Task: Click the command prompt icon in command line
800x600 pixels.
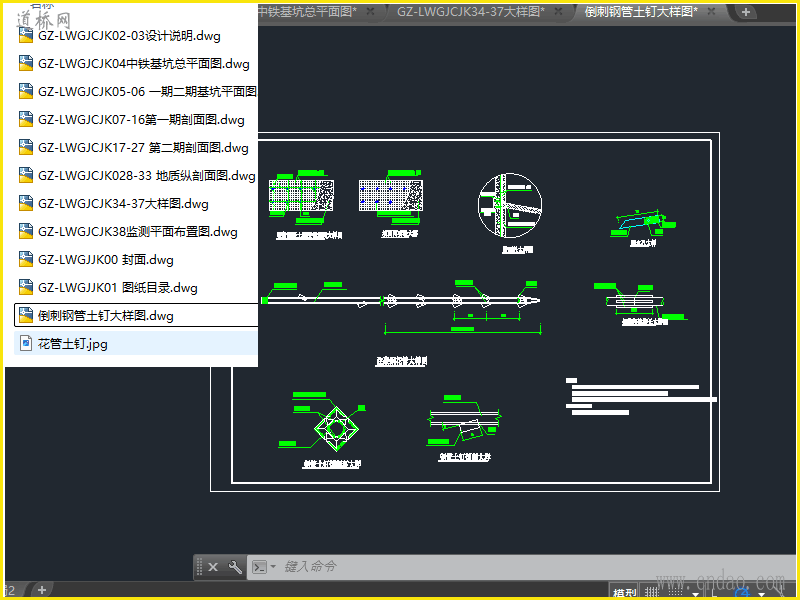Action: [x=260, y=567]
